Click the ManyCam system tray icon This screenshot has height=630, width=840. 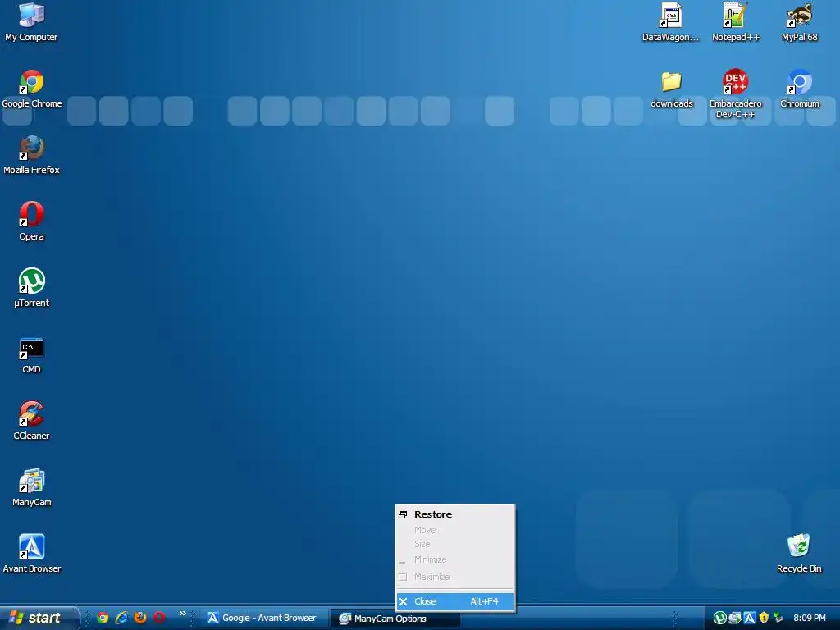[x=734, y=619]
